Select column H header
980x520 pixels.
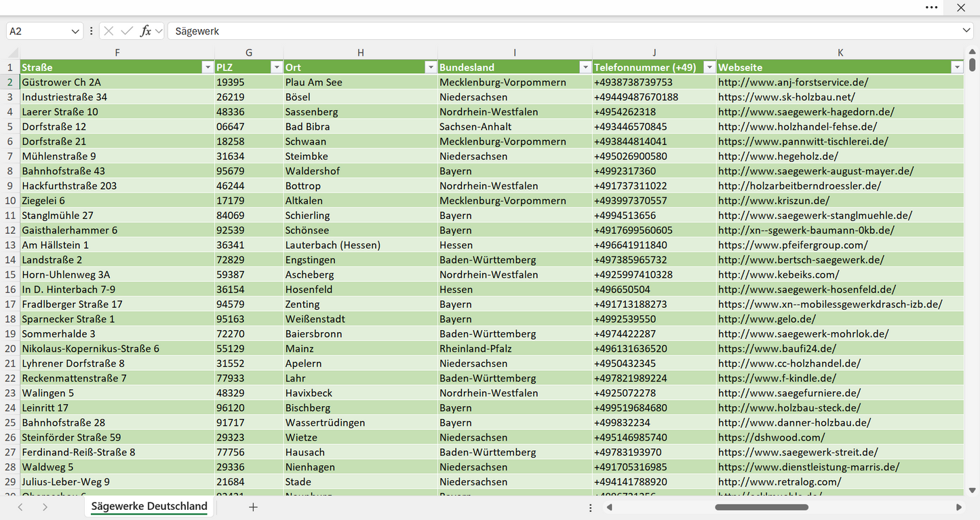pyautogui.click(x=360, y=53)
